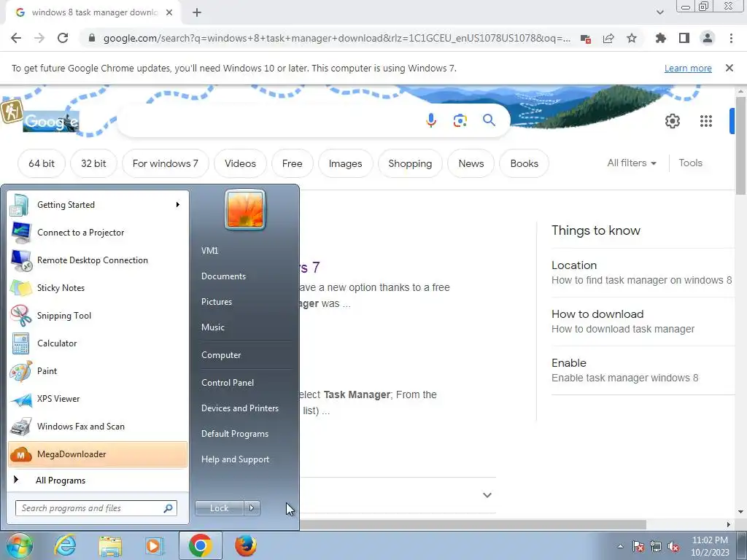
Task: Click the magnifier search icon
Action: pyautogui.click(x=489, y=120)
